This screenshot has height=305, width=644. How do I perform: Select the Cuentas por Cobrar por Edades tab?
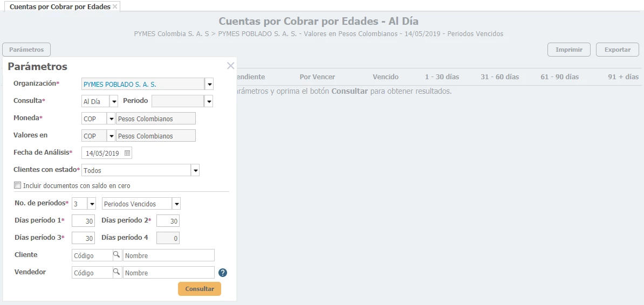pyautogui.click(x=60, y=6)
